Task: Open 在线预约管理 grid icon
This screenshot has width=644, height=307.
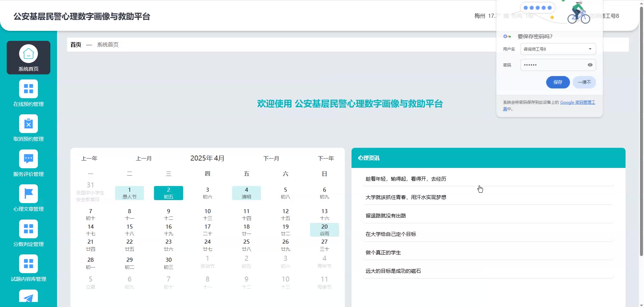Action: coord(29,89)
